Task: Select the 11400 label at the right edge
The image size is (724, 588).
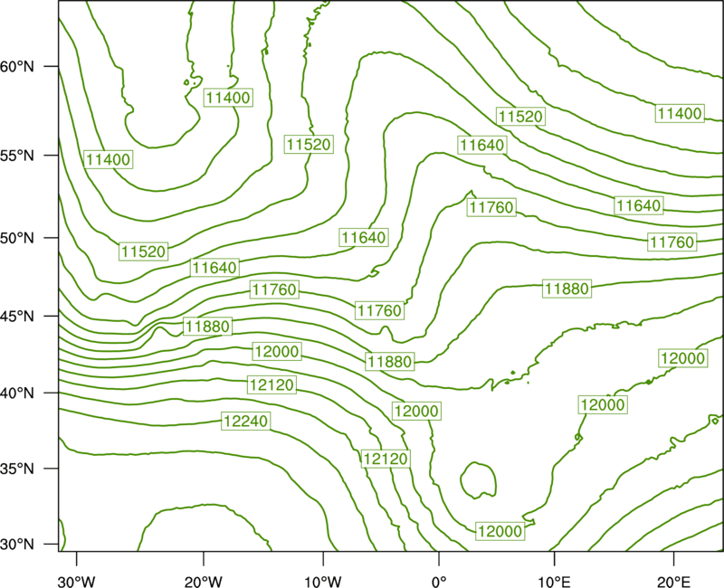Action: pyautogui.click(x=680, y=114)
